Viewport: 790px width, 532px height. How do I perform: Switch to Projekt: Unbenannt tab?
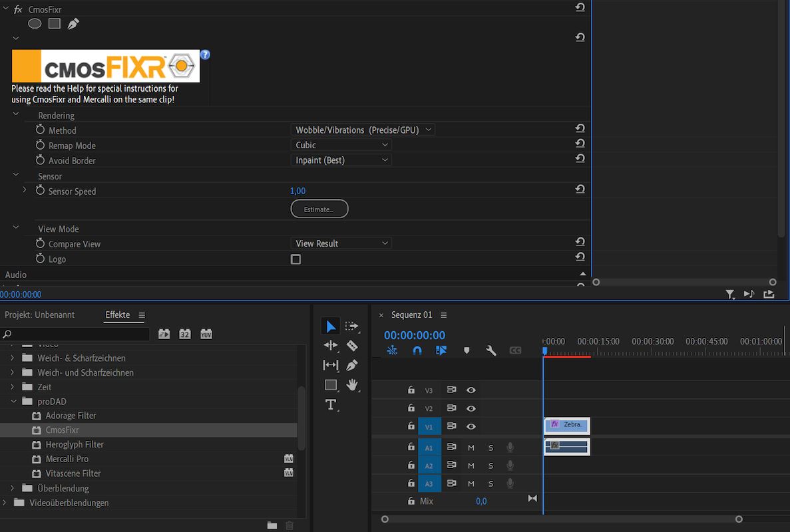[x=39, y=315]
